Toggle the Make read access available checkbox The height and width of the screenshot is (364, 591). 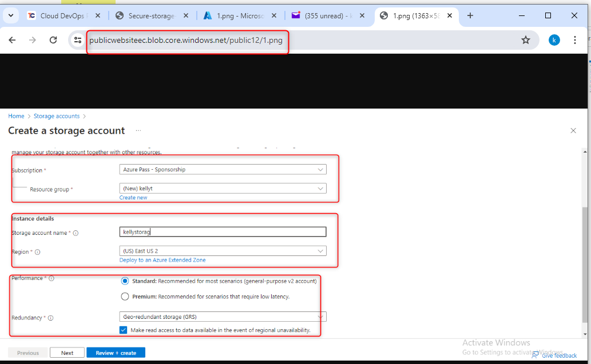click(x=123, y=330)
